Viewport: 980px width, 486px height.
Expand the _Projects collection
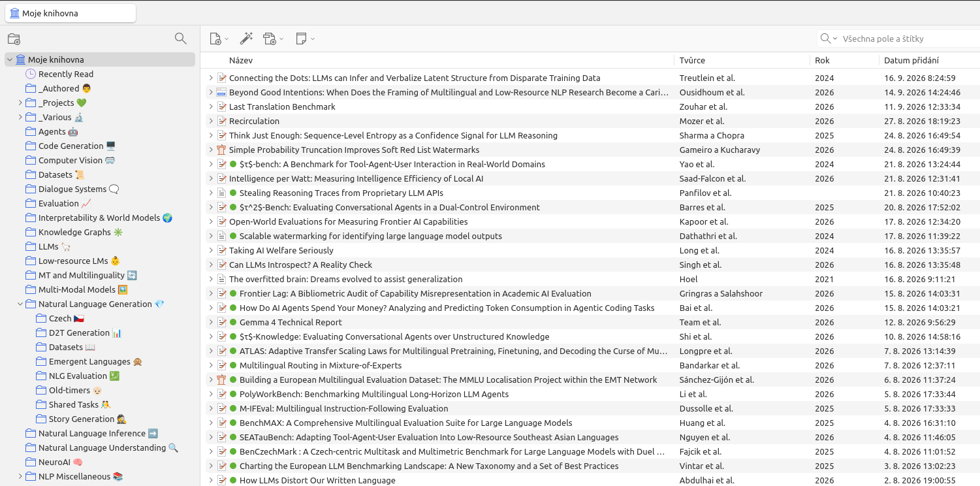[x=20, y=103]
